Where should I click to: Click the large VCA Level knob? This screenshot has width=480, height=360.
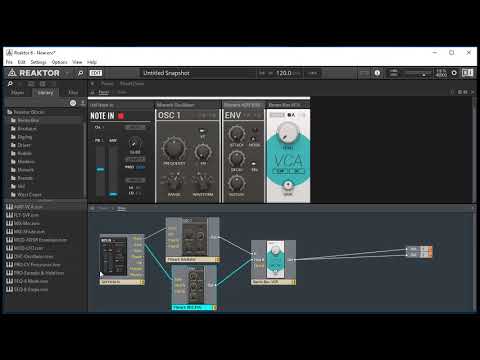pos(288,132)
